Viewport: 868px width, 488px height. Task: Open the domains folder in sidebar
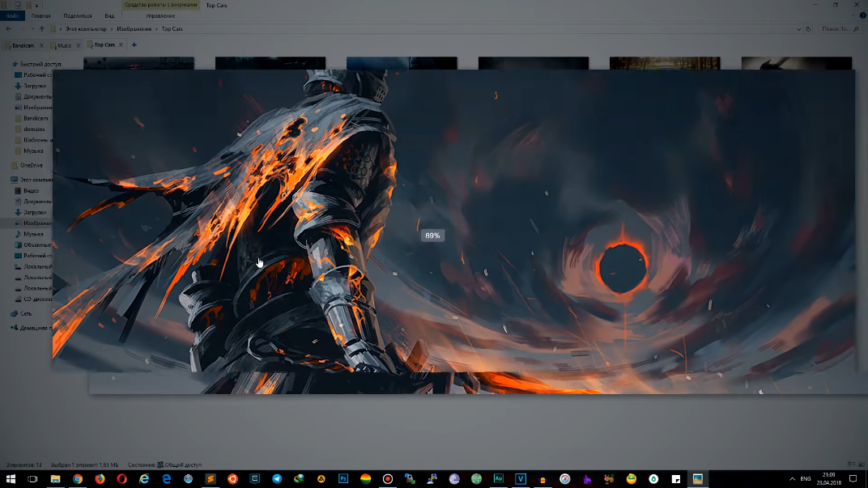(30, 129)
